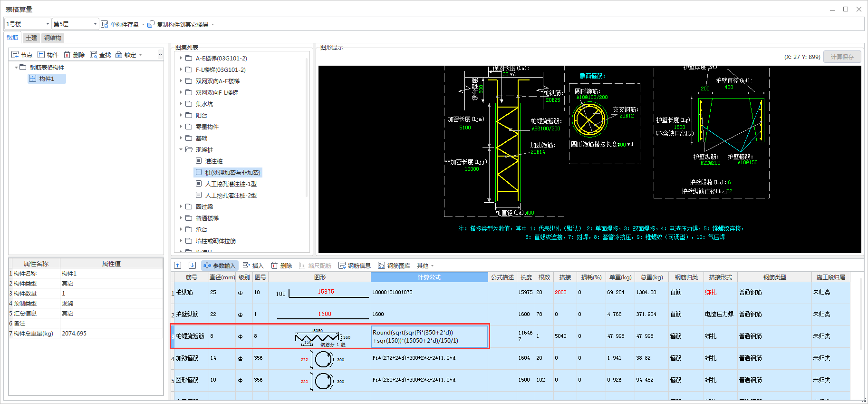Click the 总重(kg) column header
868x404 pixels.
point(651,277)
